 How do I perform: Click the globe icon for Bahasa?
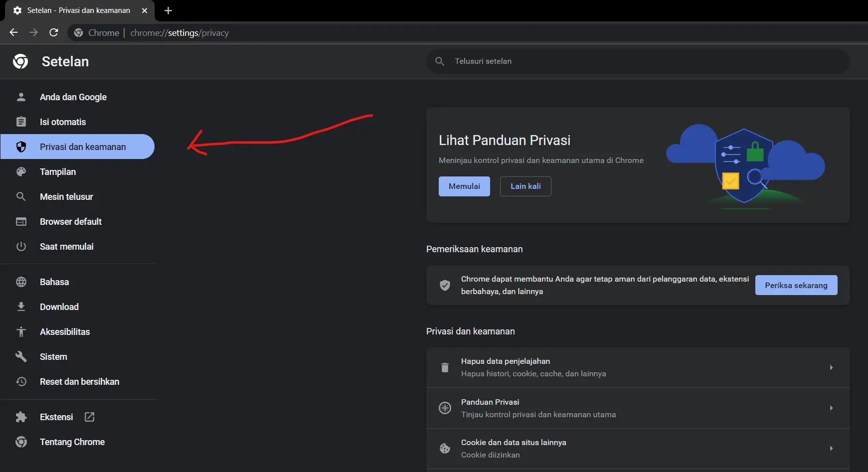pyautogui.click(x=21, y=282)
